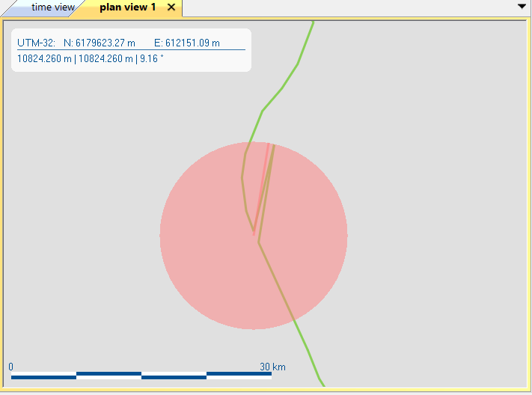Click the 0 label on the scale bar
Image resolution: width=532 pixels, height=395 pixels.
[x=11, y=367]
